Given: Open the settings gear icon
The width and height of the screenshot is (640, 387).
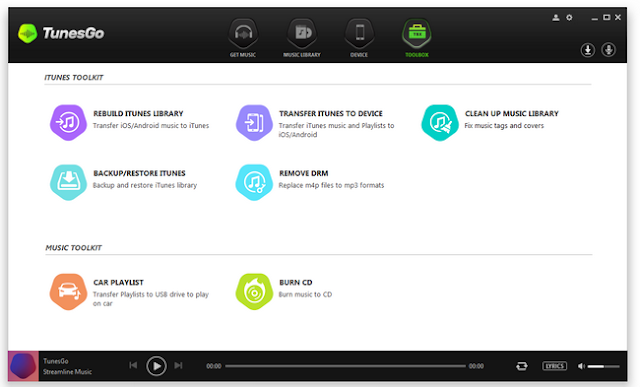Looking at the screenshot, I should [569, 18].
